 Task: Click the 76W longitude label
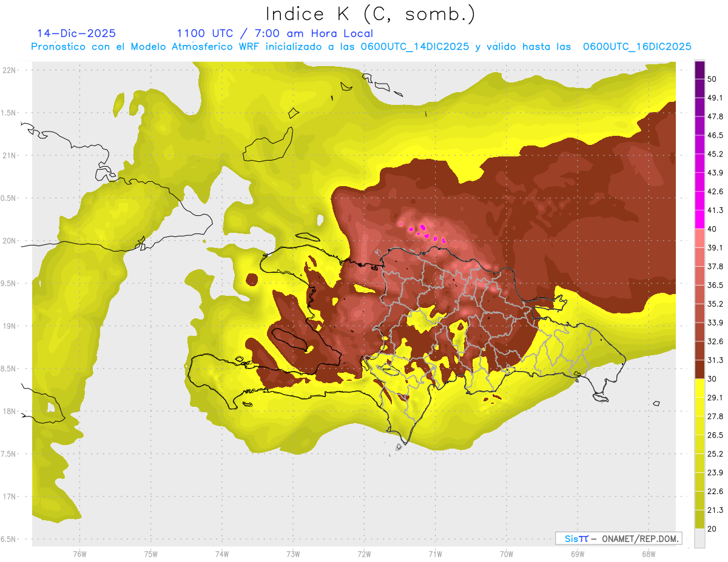[x=79, y=554]
